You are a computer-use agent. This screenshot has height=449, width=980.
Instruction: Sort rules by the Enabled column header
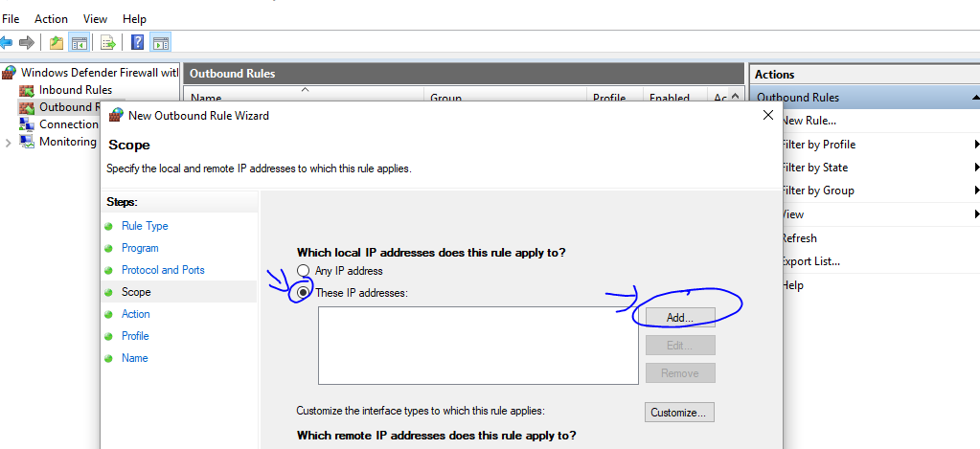tap(675, 96)
